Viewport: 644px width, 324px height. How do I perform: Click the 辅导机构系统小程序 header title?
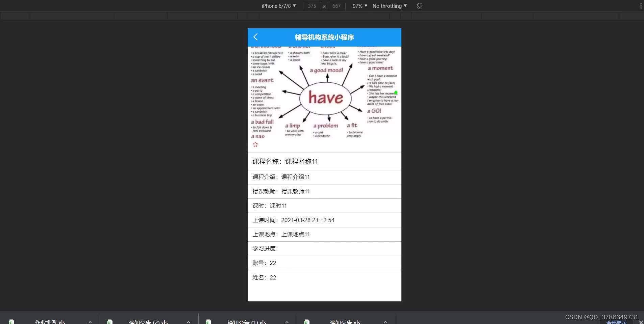coord(324,37)
